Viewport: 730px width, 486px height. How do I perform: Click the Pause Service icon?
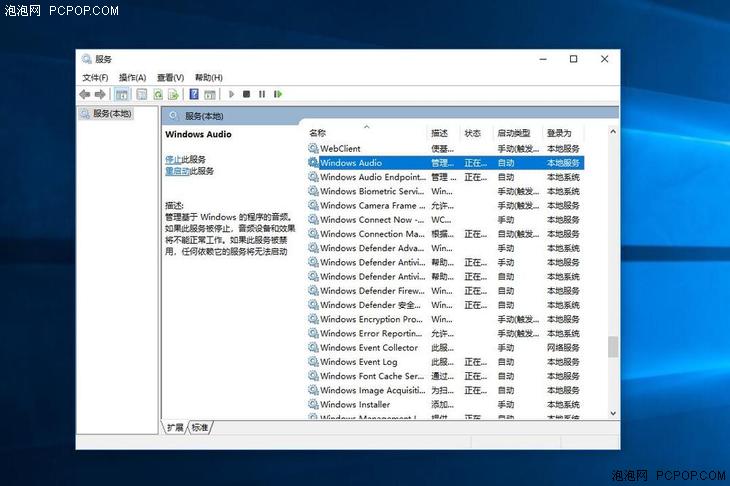click(x=262, y=94)
